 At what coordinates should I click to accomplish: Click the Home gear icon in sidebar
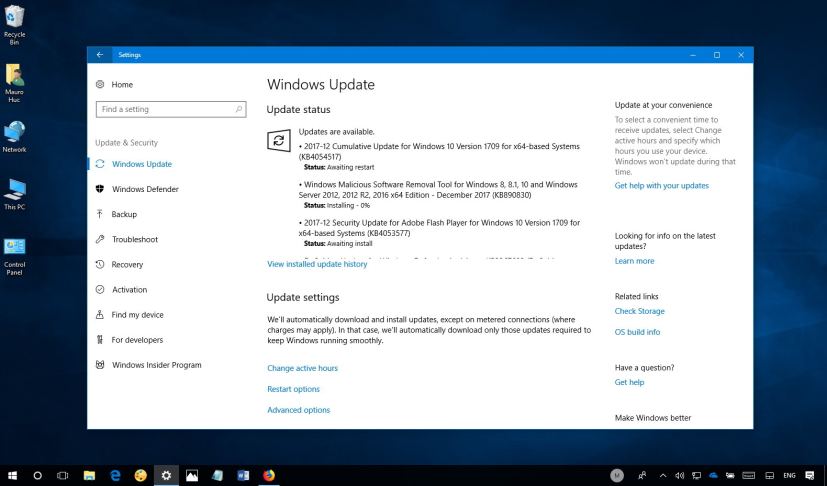[100, 84]
